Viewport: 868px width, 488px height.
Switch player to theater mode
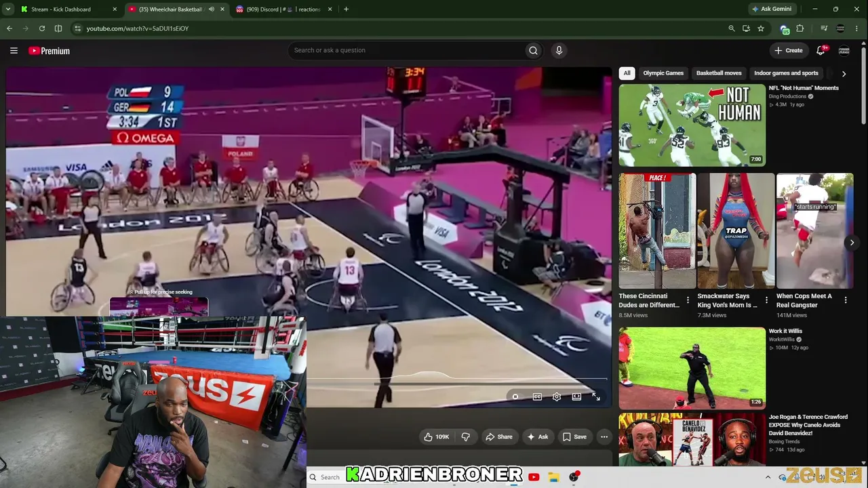tap(576, 396)
